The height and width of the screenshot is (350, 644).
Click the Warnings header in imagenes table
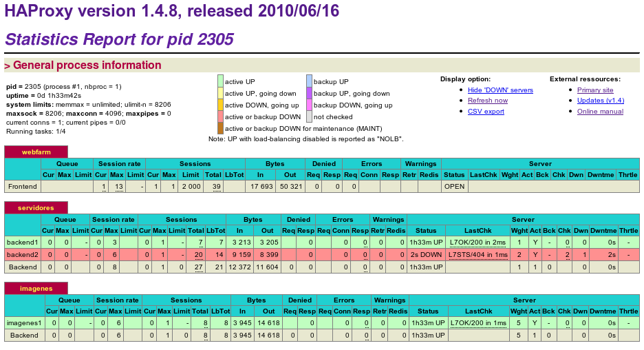pyautogui.click(x=389, y=300)
